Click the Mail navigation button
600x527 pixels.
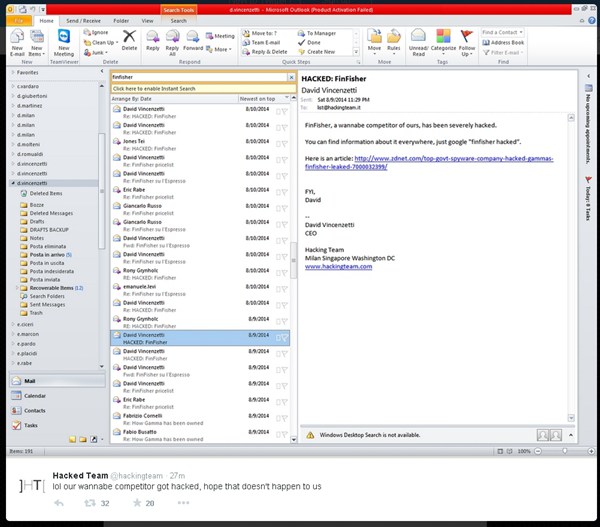(57, 381)
